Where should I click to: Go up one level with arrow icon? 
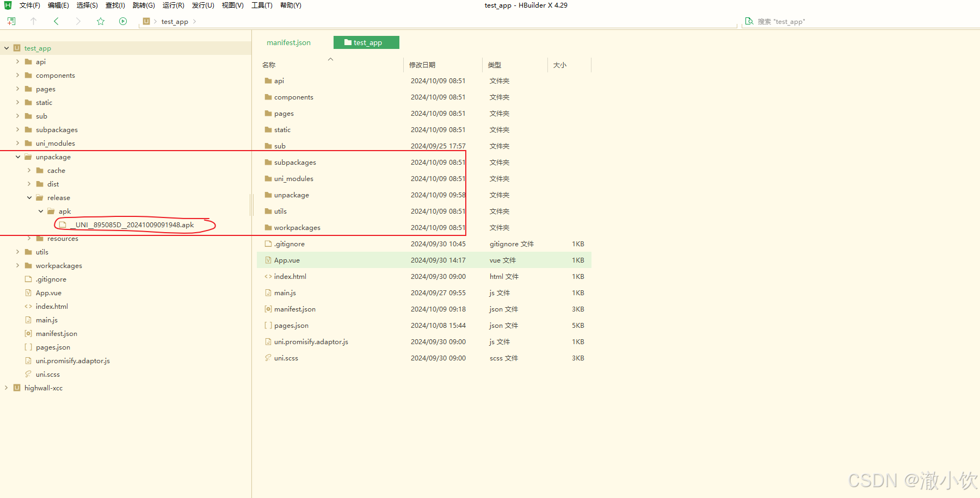pos(33,21)
